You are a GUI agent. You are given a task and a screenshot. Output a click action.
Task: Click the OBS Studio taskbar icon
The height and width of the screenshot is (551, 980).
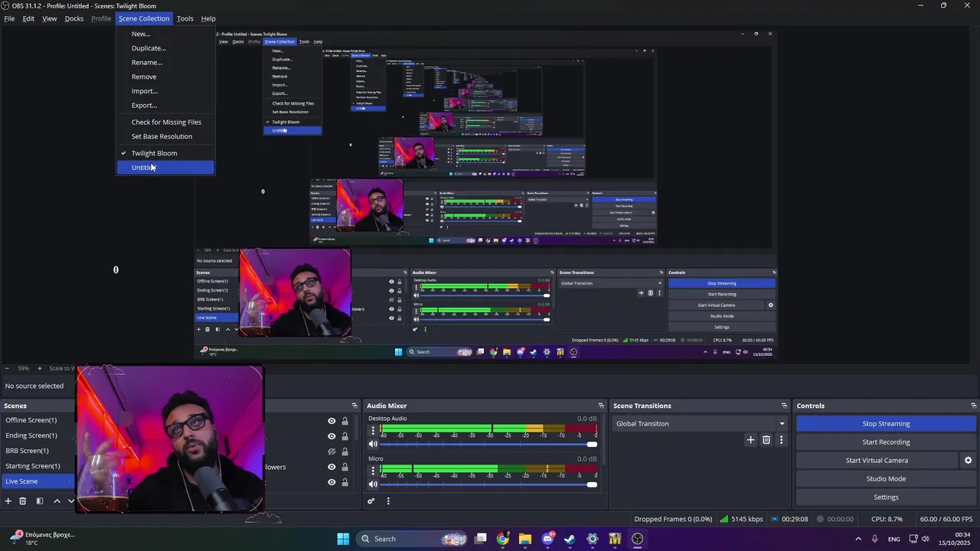[637, 539]
